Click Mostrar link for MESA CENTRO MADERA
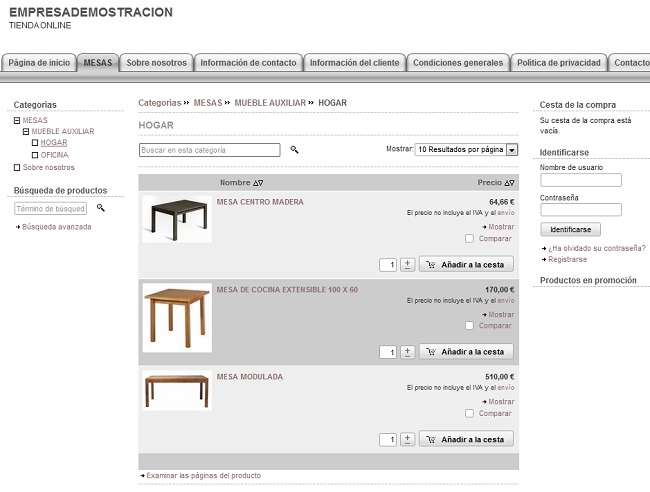650x492 pixels. point(501,227)
